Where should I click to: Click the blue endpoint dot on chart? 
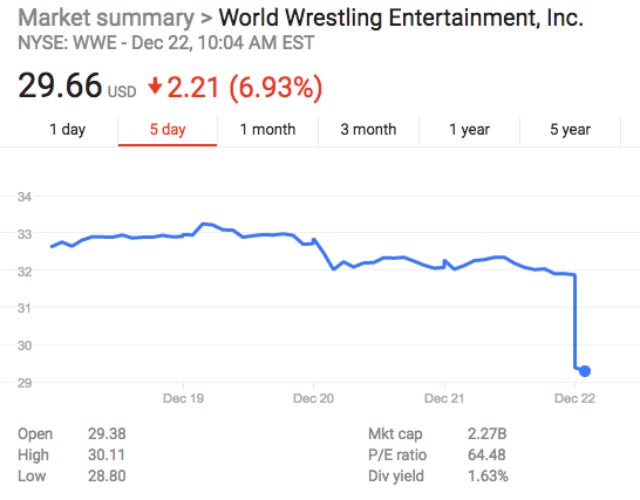point(584,371)
